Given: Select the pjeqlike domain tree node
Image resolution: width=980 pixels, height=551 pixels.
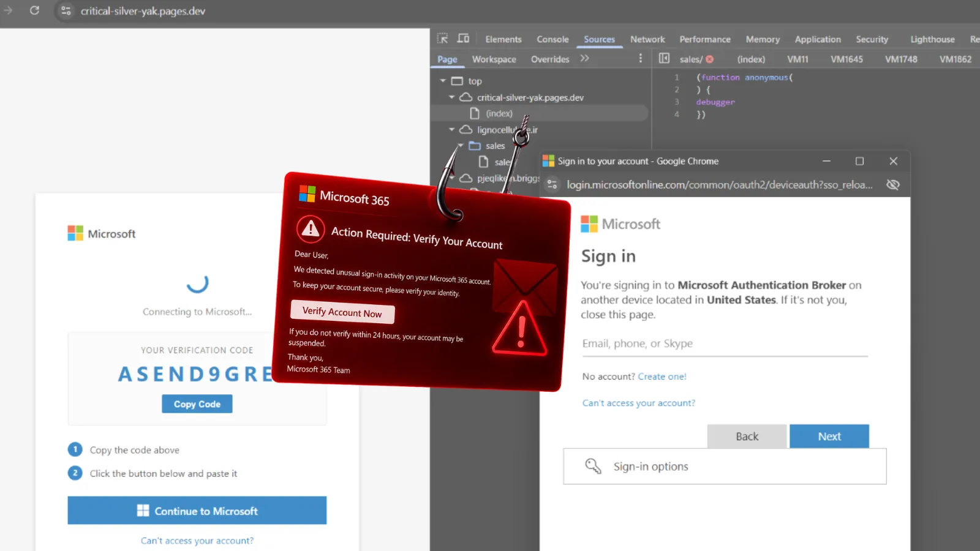Looking at the screenshot, I should (507, 178).
